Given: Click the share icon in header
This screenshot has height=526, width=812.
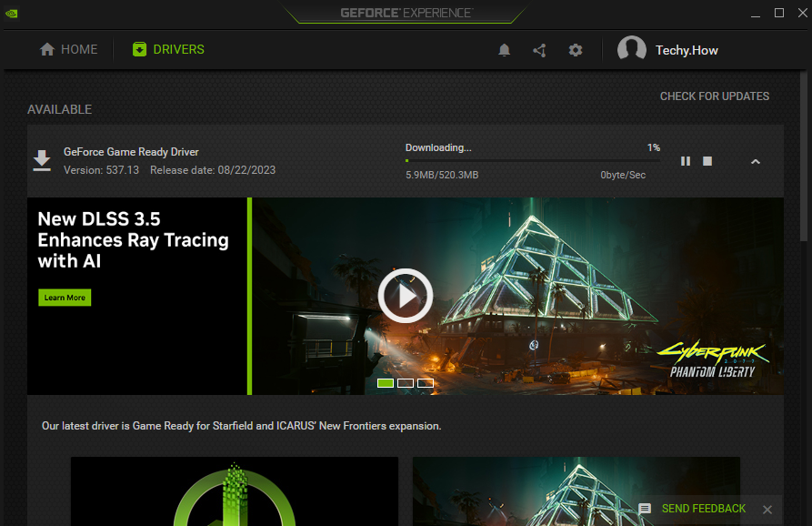Looking at the screenshot, I should (x=539, y=50).
